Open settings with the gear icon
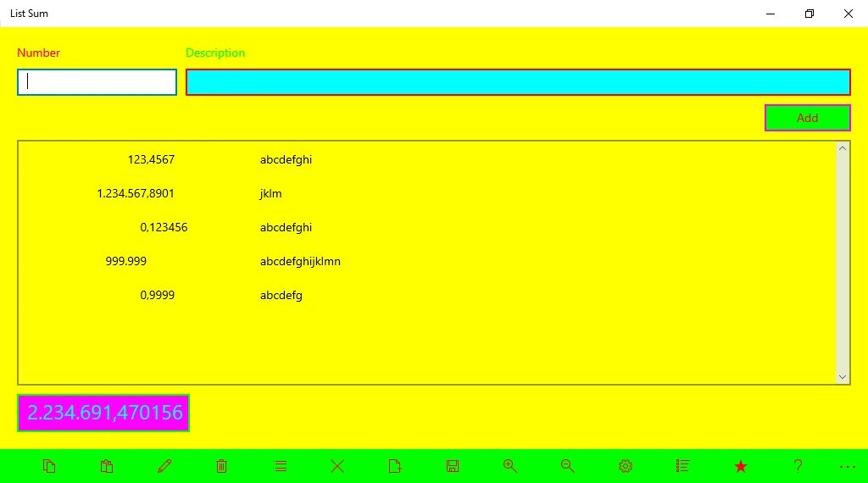 point(626,466)
